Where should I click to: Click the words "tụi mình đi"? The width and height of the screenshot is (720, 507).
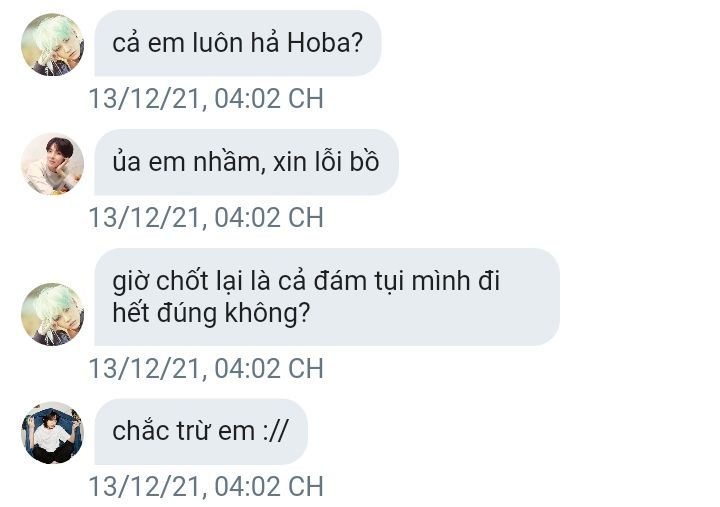436,281
